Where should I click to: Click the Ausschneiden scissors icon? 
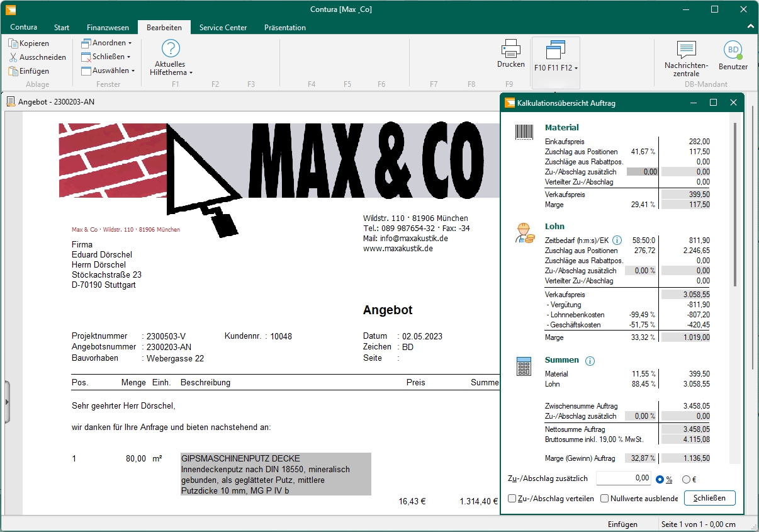point(13,57)
